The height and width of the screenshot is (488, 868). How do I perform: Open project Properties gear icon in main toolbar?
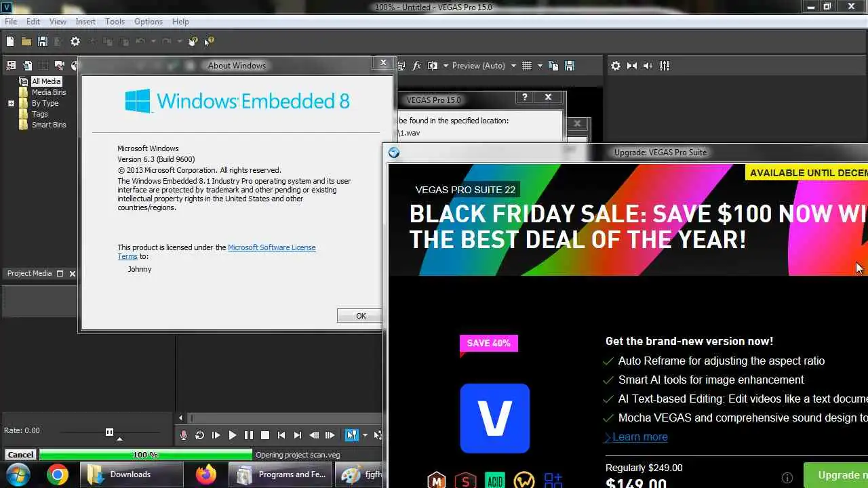tap(75, 41)
